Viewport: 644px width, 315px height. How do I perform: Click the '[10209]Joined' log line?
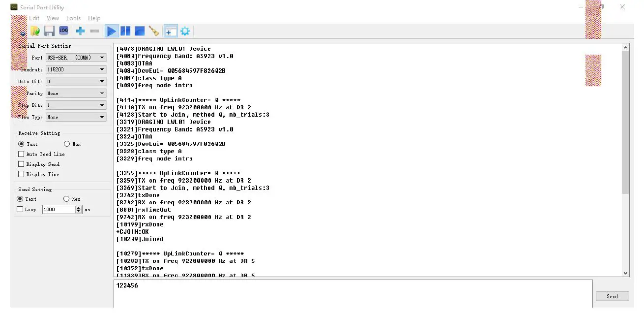(x=140, y=239)
